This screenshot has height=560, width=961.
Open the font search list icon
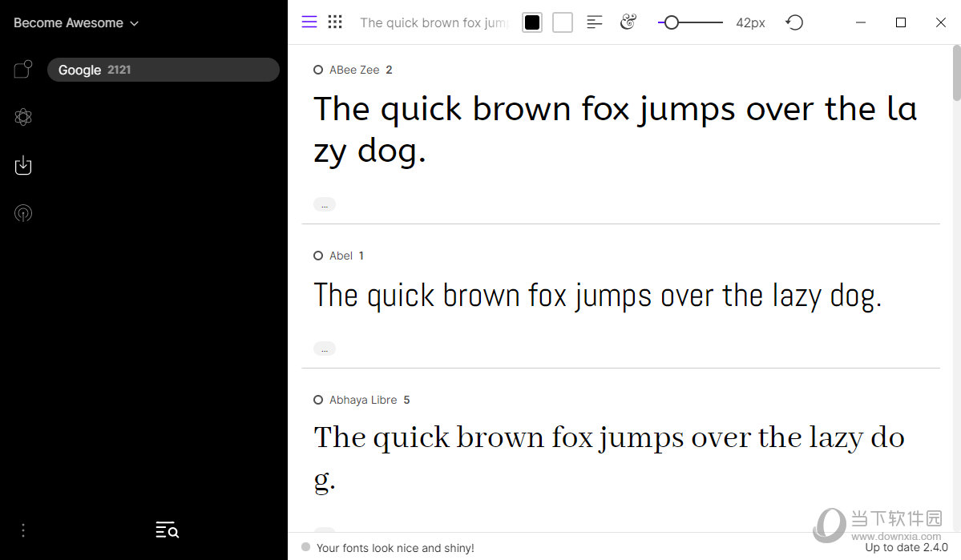(167, 530)
